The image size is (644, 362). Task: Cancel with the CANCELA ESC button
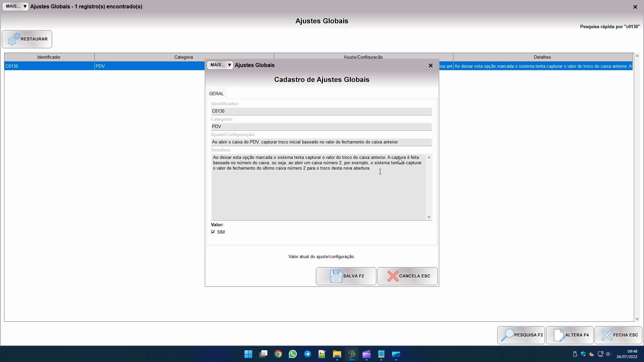(x=407, y=276)
